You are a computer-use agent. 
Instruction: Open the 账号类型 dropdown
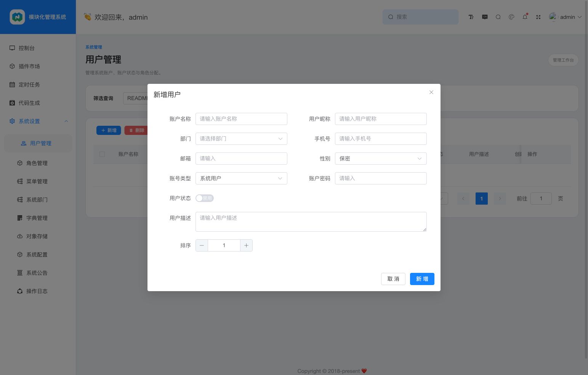point(241,178)
